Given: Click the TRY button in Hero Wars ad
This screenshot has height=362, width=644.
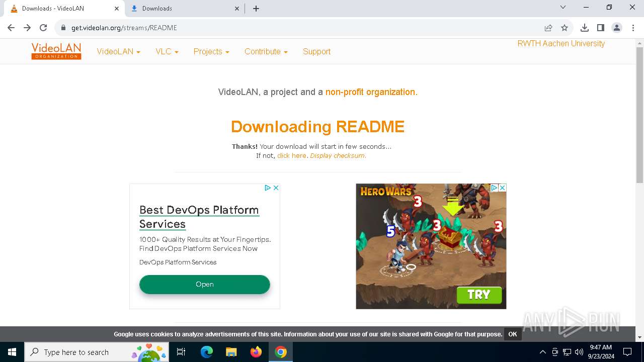Looking at the screenshot, I should tap(479, 295).
